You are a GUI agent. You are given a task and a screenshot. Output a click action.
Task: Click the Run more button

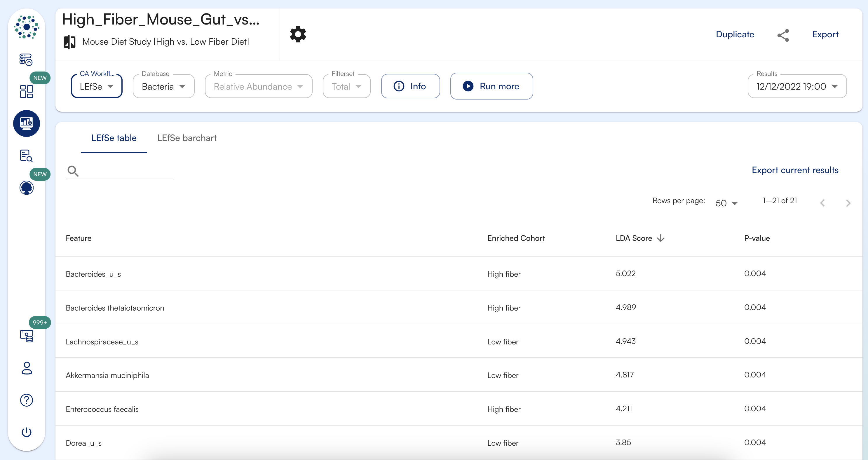point(491,86)
